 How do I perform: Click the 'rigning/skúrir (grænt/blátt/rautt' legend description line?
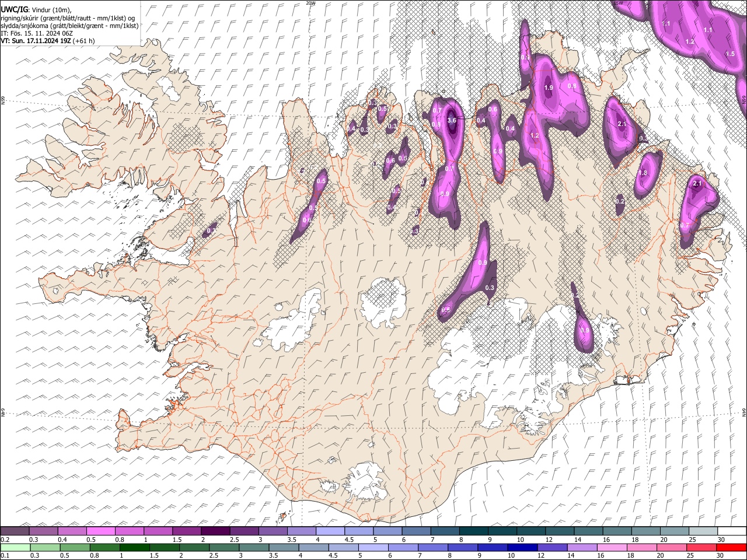[68, 18]
